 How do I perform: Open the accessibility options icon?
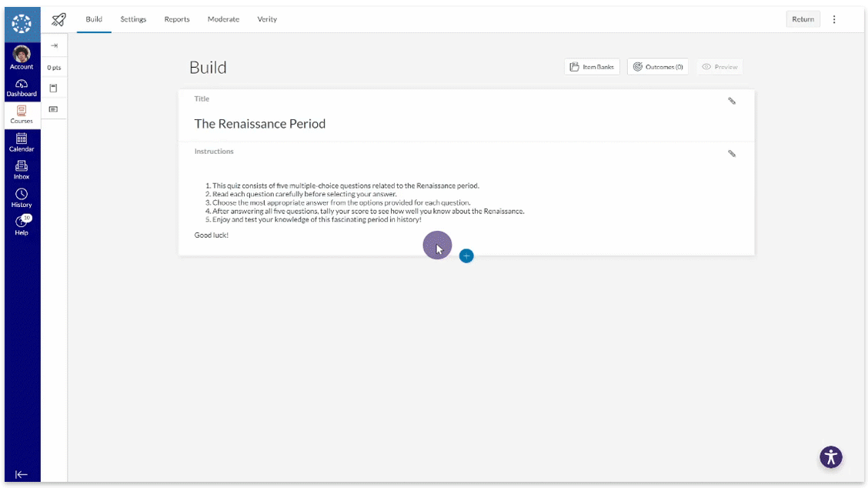point(830,456)
